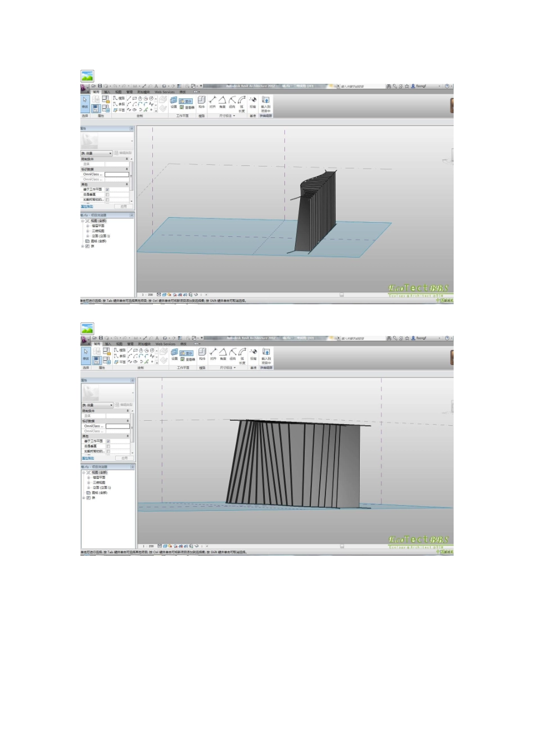534x756 pixels.
Task: Click the Align dimension tool in upper screenshot
Action: coord(212,101)
